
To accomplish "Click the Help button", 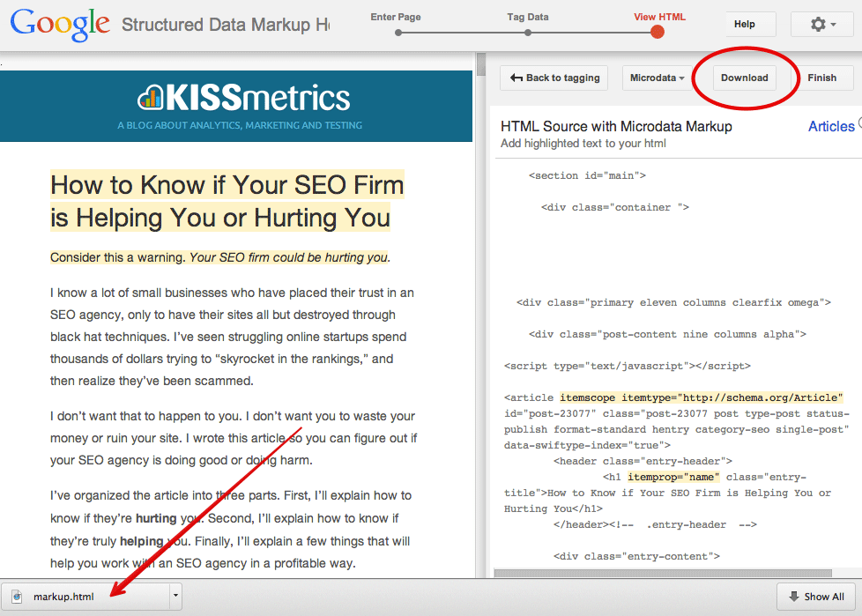I will pyautogui.click(x=751, y=24).
